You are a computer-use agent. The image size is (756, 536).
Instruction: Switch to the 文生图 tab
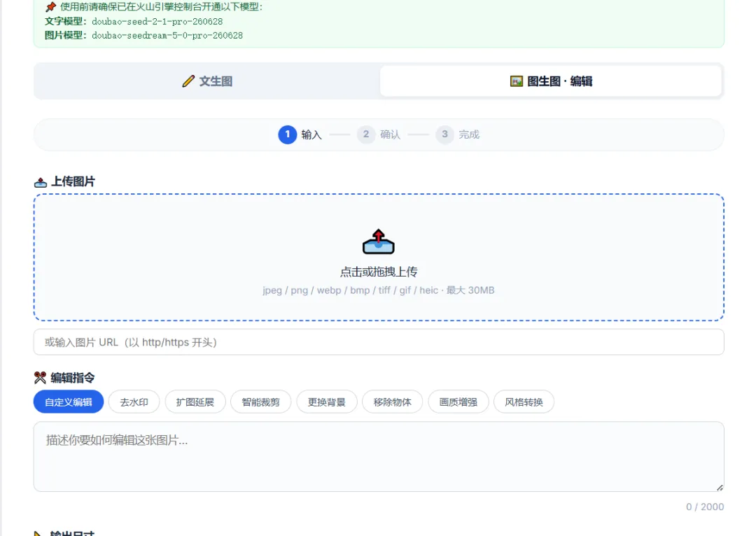click(x=208, y=81)
